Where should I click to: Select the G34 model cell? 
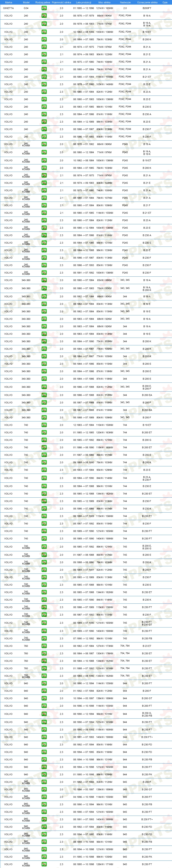26,8
